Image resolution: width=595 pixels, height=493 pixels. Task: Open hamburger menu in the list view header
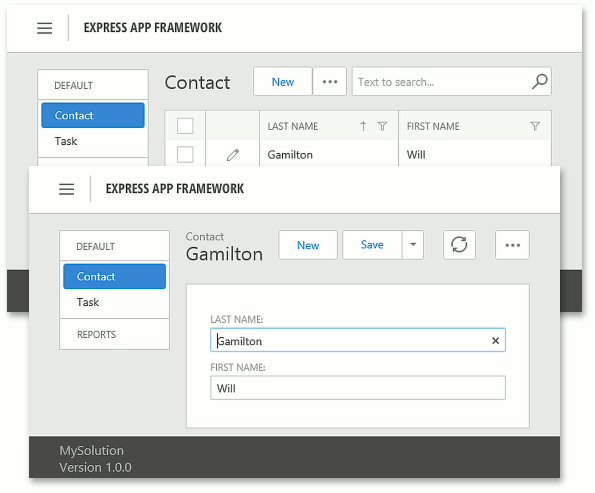tap(44, 28)
